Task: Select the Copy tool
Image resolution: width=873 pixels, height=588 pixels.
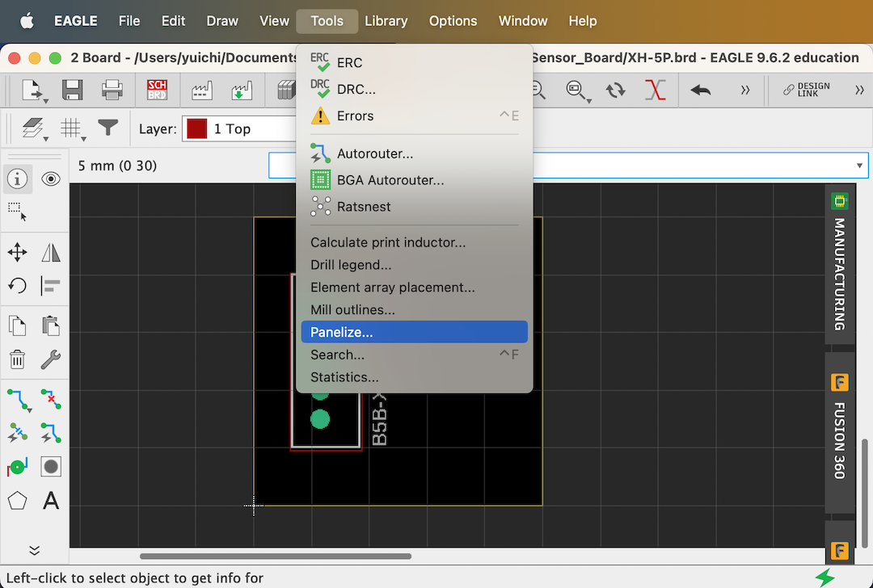Action: point(17,325)
